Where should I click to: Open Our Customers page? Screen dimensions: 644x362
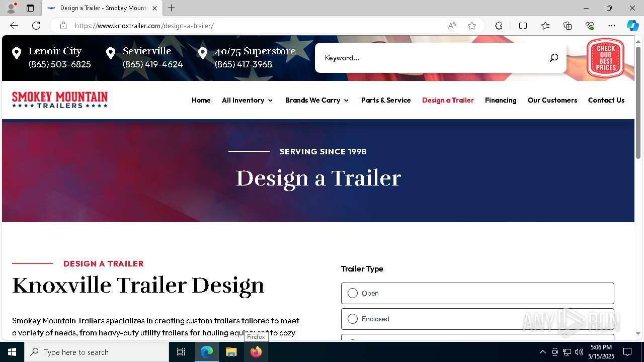tap(552, 100)
